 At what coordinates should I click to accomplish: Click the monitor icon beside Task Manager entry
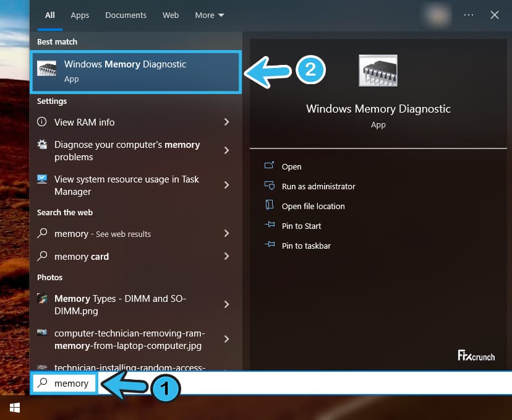[42, 179]
